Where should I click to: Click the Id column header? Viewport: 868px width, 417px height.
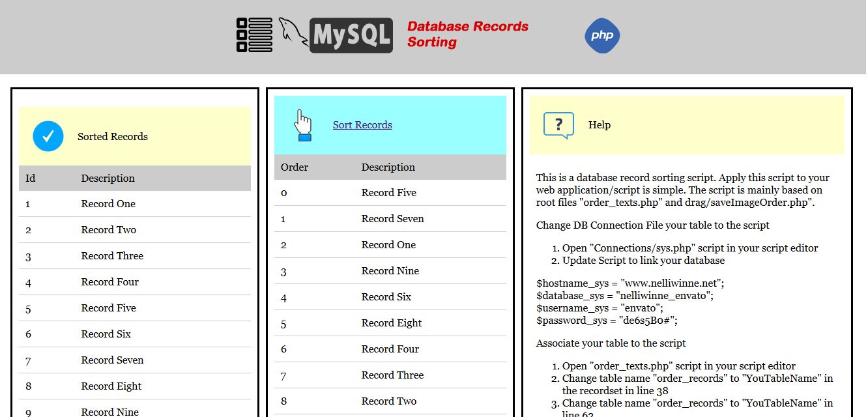[x=31, y=179]
